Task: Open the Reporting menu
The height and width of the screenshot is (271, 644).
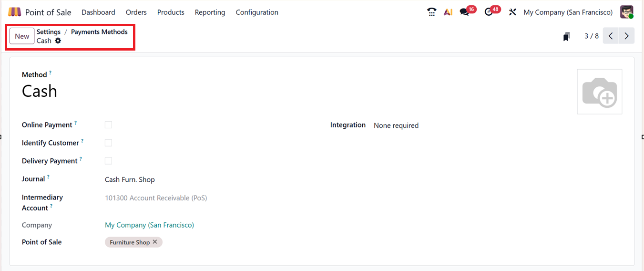Action: (x=210, y=12)
